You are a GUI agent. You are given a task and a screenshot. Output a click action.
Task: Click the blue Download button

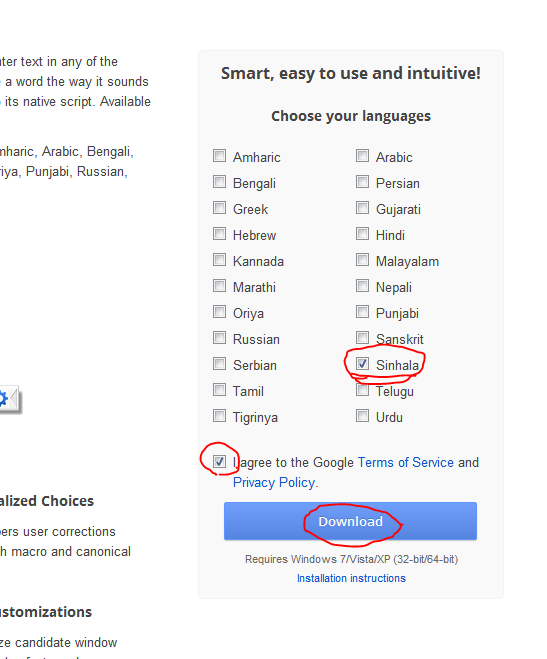(x=350, y=521)
